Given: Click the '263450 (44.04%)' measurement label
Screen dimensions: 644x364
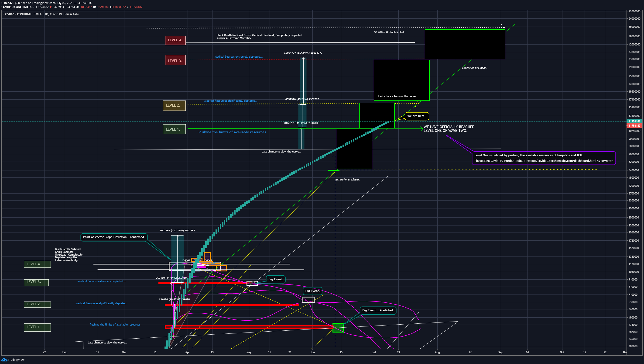Looking at the screenshot, I should click(171, 278).
